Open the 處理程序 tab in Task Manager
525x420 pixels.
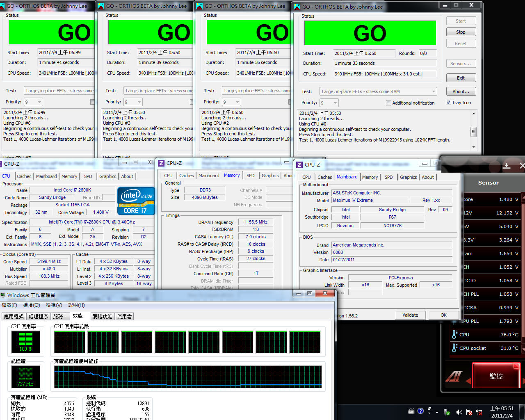point(38,316)
